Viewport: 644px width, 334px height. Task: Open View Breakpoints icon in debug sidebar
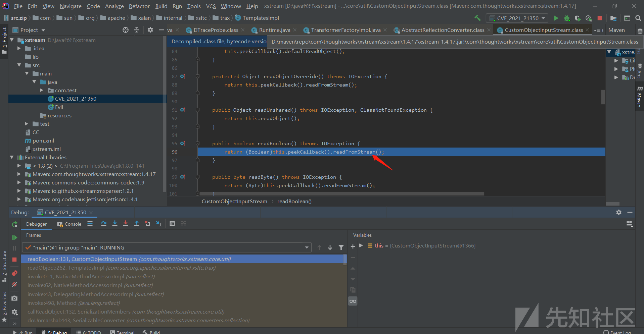coord(14,273)
